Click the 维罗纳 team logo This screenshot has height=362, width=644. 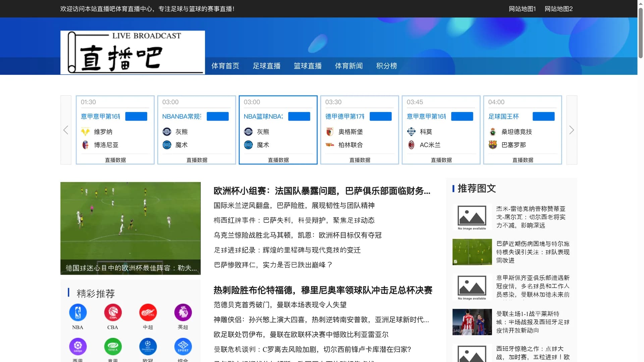tap(86, 132)
